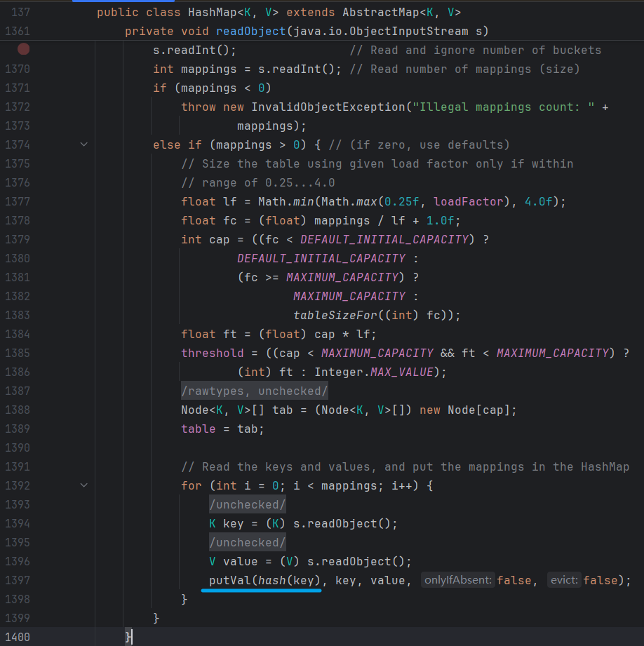Collapse the for loop at line 1392
Screen dimensions: 644x646
pyautogui.click(x=83, y=485)
